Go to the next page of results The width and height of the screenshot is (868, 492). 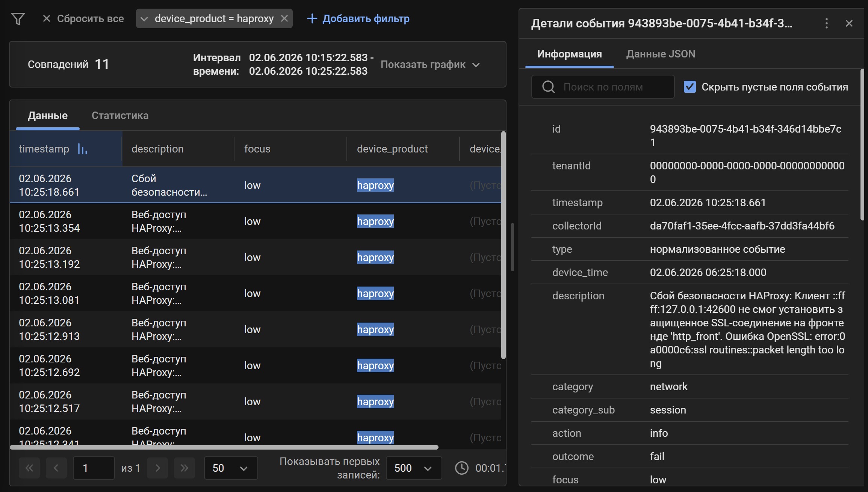click(x=157, y=468)
